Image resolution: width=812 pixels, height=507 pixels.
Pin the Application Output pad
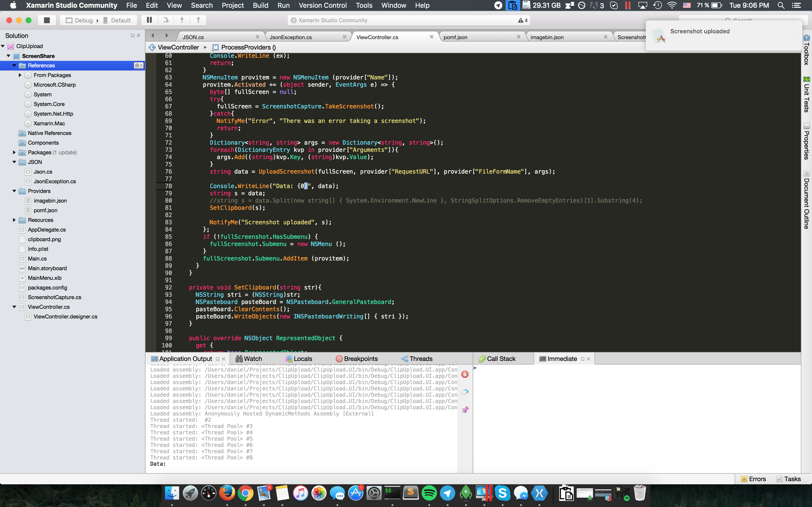pos(465,410)
